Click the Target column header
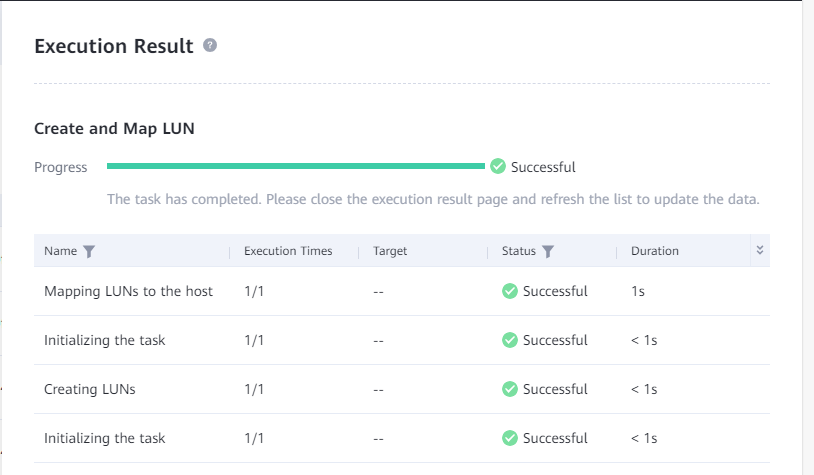The height and width of the screenshot is (475, 814). pyautogui.click(x=390, y=252)
